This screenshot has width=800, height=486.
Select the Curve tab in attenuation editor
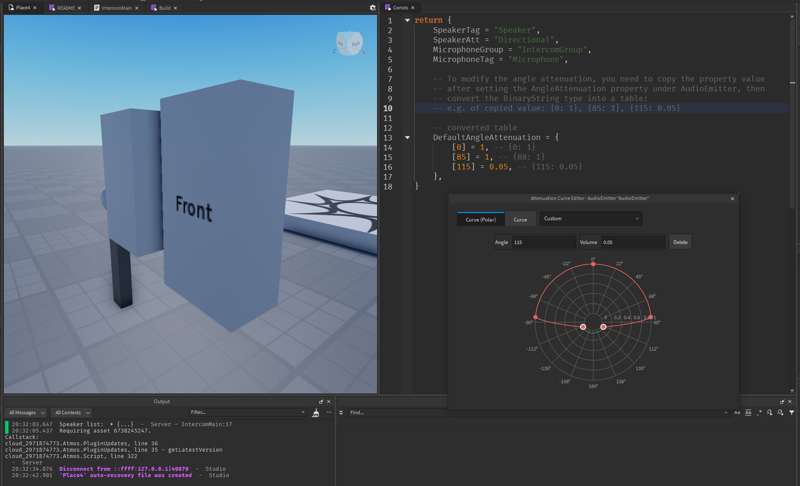tap(520, 219)
